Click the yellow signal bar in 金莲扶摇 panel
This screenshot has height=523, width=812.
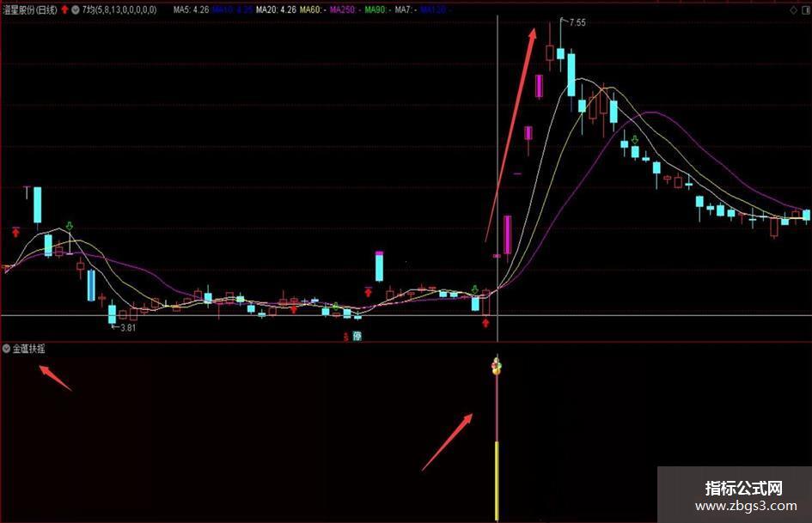pyautogui.click(x=497, y=481)
